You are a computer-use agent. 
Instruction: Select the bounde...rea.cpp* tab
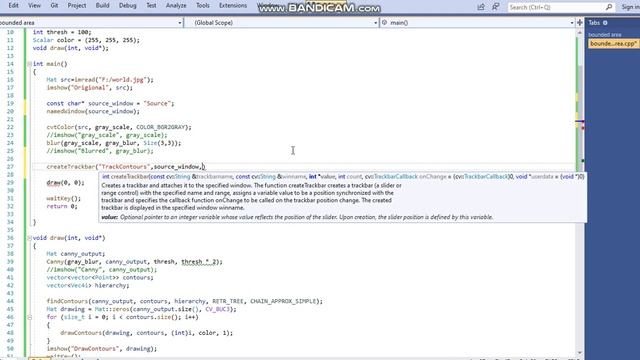(x=613, y=43)
